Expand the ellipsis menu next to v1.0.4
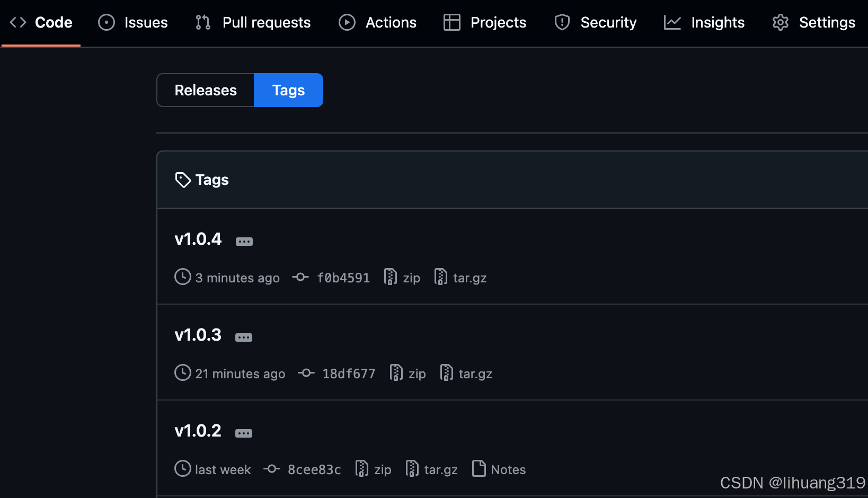The height and width of the screenshot is (498, 868). (244, 241)
